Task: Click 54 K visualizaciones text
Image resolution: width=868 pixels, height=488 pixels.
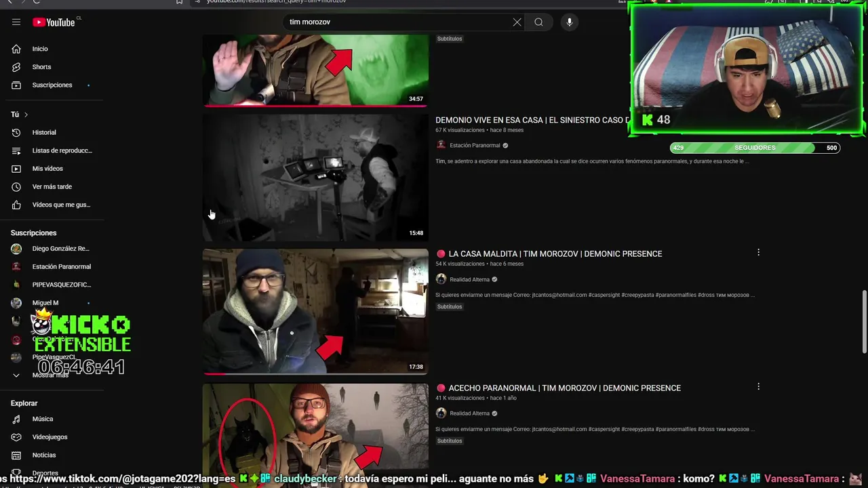Action: click(460, 264)
